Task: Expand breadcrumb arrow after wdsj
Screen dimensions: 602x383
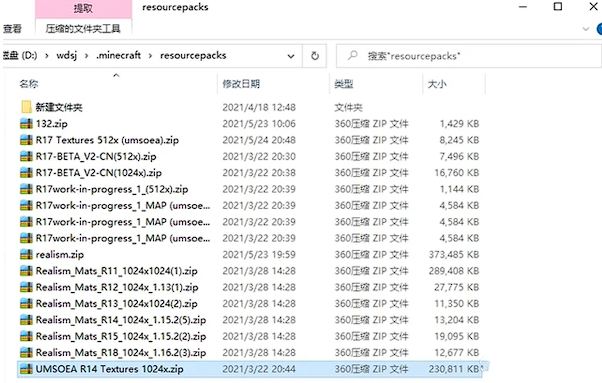Action: tap(87, 56)
